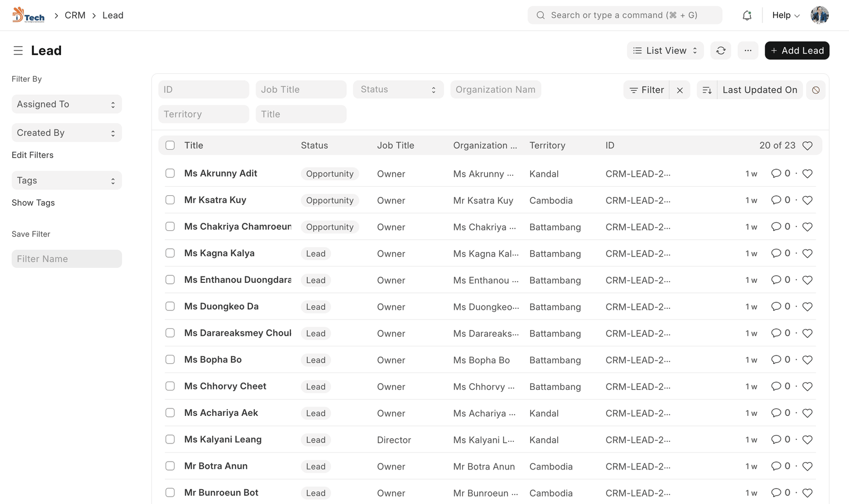Toggle the sidebar hamburger icon

(18, 50)
